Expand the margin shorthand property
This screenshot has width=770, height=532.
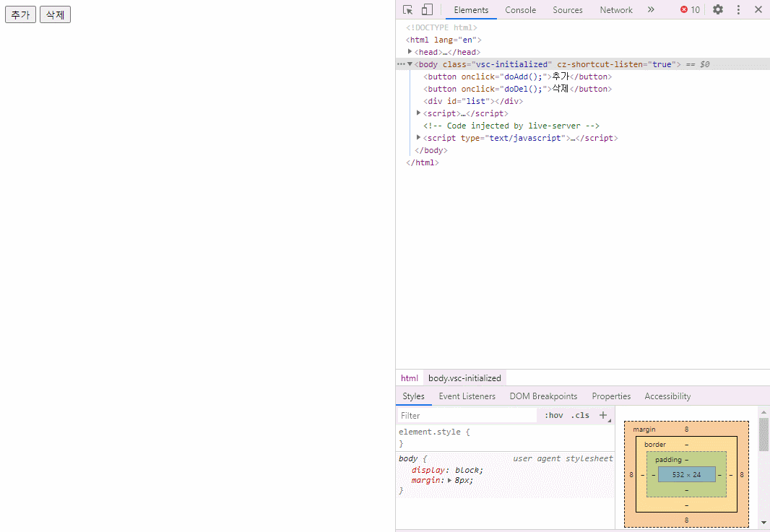point(449,481)
